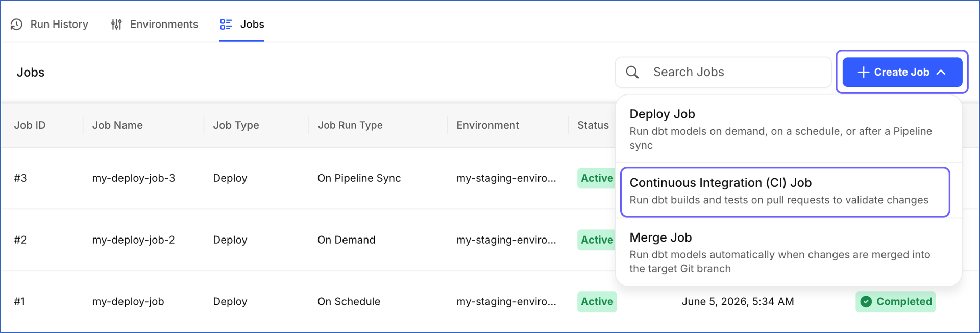This screenshot has width=980, height=333.
Task: Open job my-deploy-job-2
Action: [134, 240]
